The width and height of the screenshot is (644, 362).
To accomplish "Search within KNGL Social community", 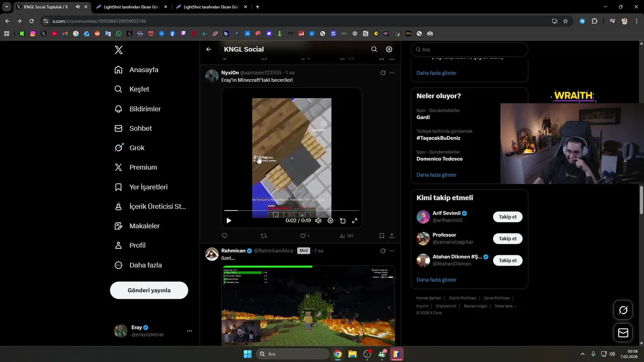I will [x=374, y=49].
